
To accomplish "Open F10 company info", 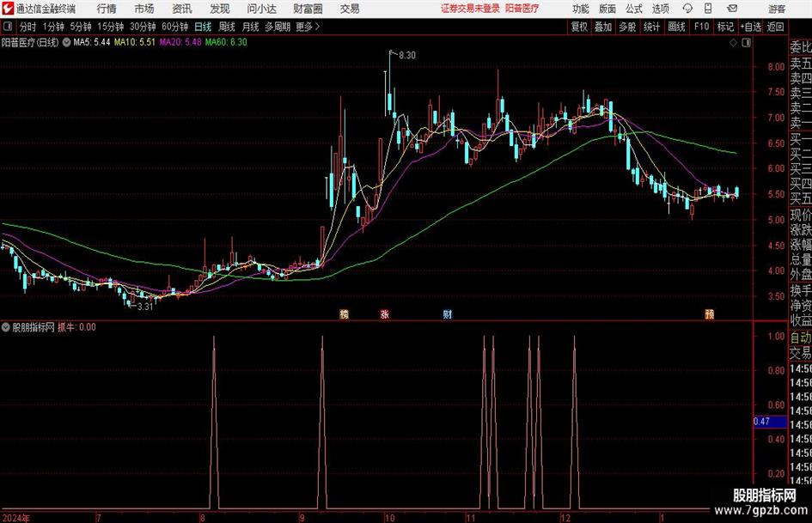I will click(702, 27).
